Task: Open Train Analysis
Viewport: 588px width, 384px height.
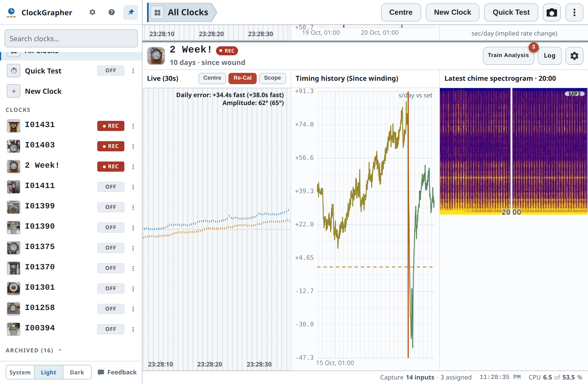Action: point(508,56)
